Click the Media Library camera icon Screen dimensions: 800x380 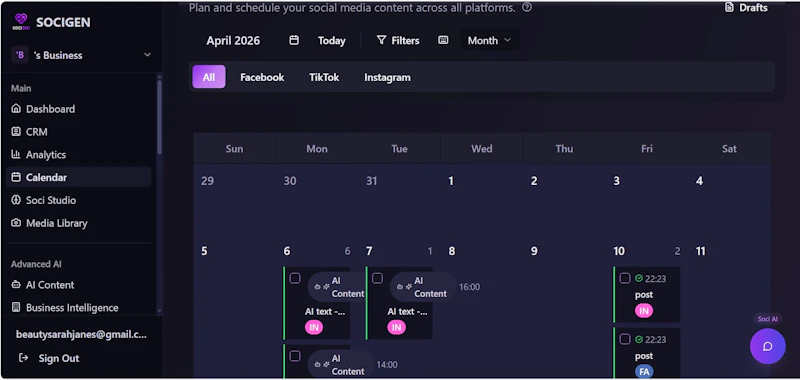pos(16,223)
